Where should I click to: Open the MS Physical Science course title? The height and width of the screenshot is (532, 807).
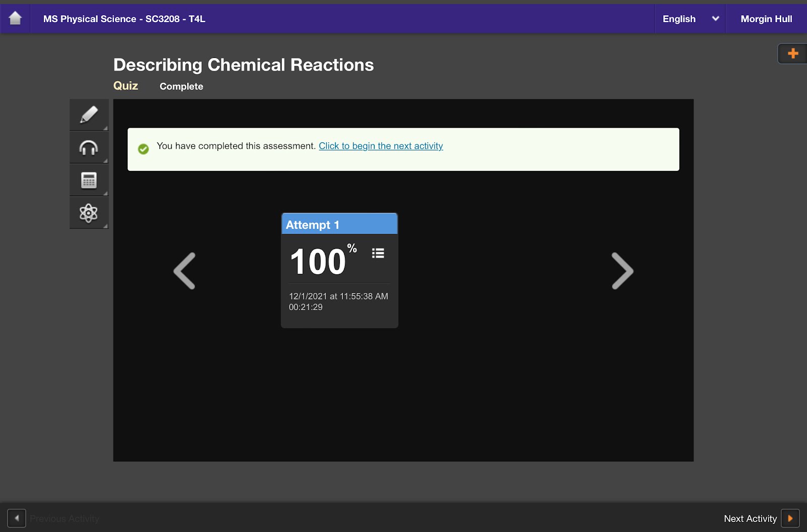124,19
